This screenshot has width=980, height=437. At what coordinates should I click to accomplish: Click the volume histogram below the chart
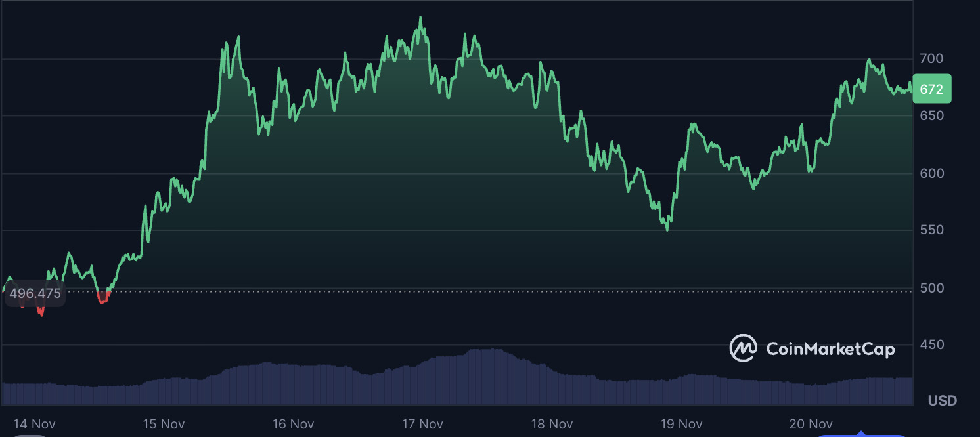click(460, 381)
